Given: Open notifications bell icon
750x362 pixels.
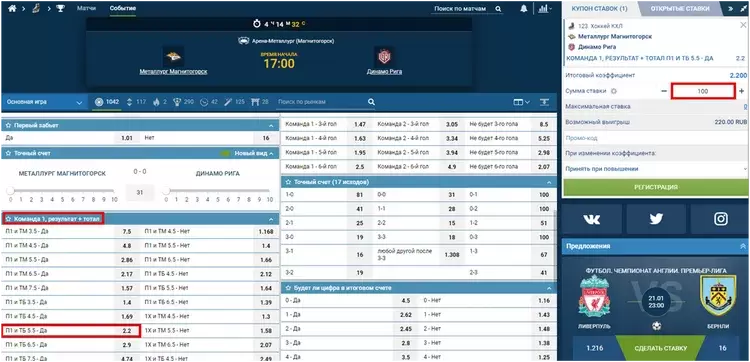Looking at the screenshot, I should click(524, 9).
